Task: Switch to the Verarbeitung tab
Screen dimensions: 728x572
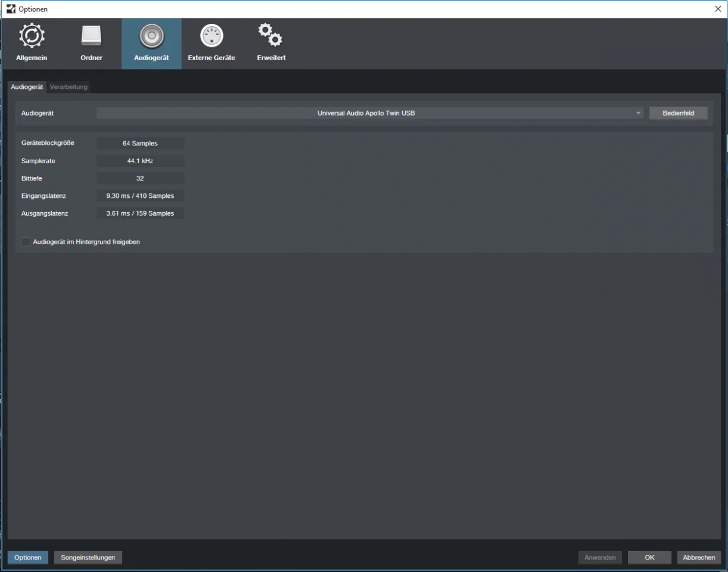Action: [69, 87]
